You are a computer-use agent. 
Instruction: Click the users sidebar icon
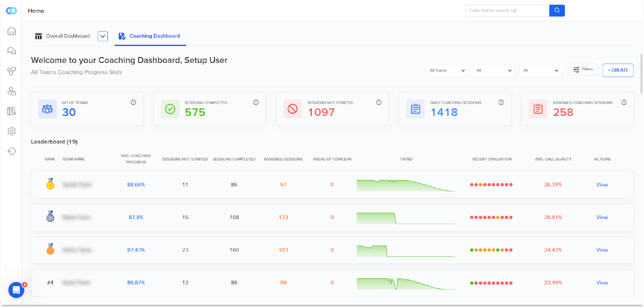pos(12,91)
